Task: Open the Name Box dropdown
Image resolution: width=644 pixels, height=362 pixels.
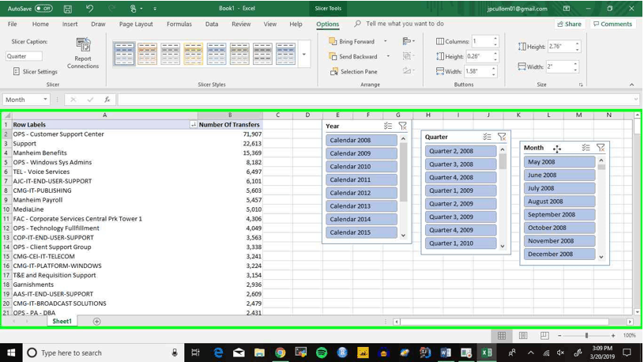Action: pyautogui.click(x=45, y=100)
